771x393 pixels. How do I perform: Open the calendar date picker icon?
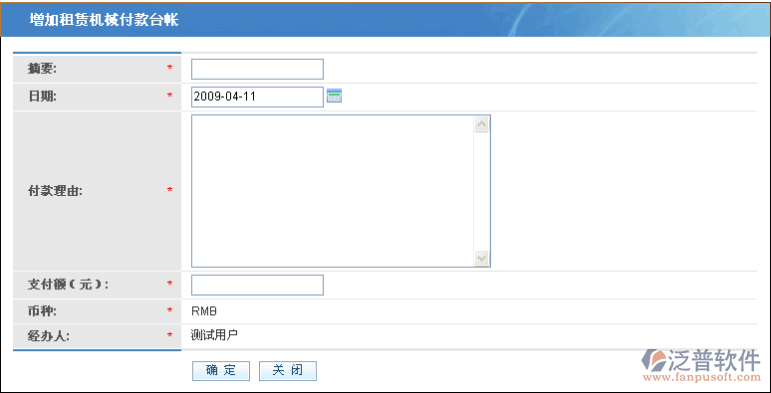coord(334,96)
